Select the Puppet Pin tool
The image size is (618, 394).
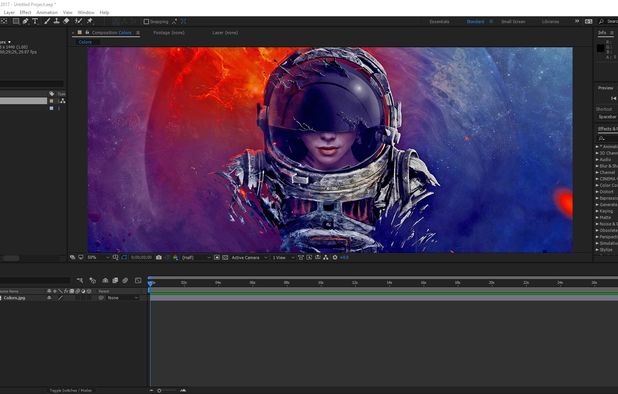coord(89,21)
